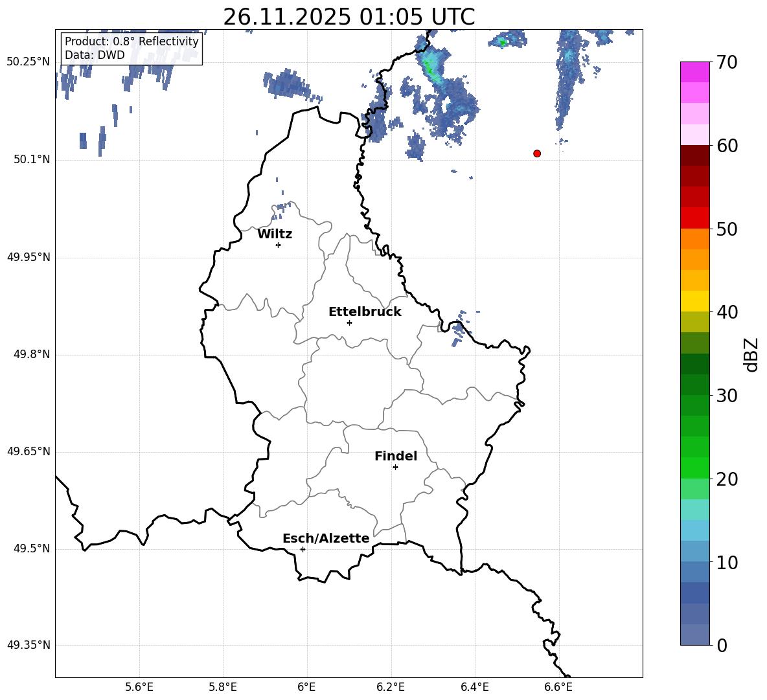
Task: Click the Wiltz city label
Action: coord(275,234)
